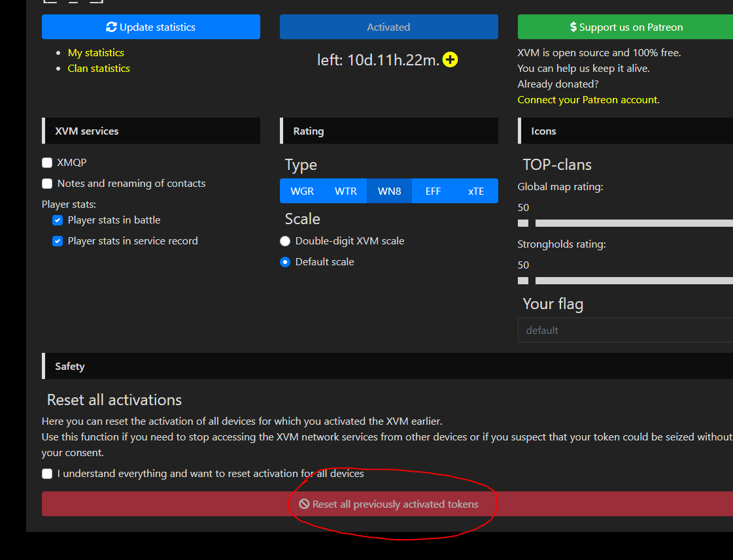Image resolution: width=733 pixels, height=560 pixels.
Task: Open the Your flag default field
Action: pyautogui.click(x=626, y=330)
